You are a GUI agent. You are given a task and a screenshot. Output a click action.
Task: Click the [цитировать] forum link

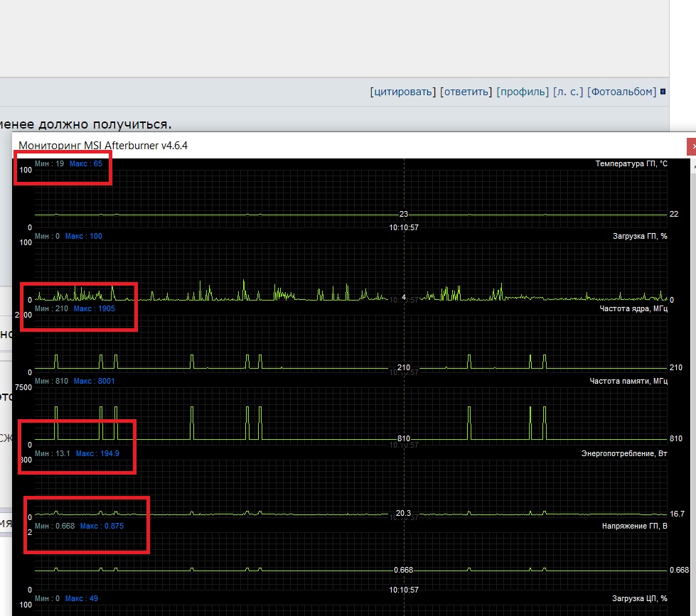pyautogui.click(x=403, y=92)
